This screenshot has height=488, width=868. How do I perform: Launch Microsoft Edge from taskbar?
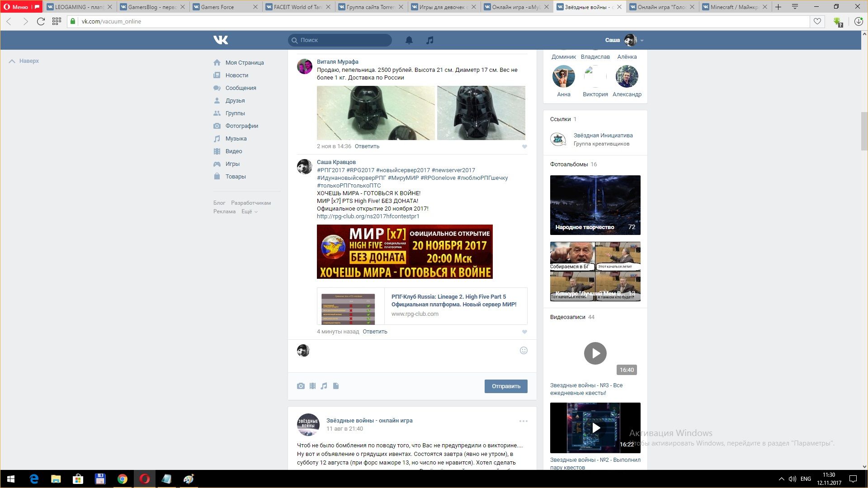click(34, 479)
